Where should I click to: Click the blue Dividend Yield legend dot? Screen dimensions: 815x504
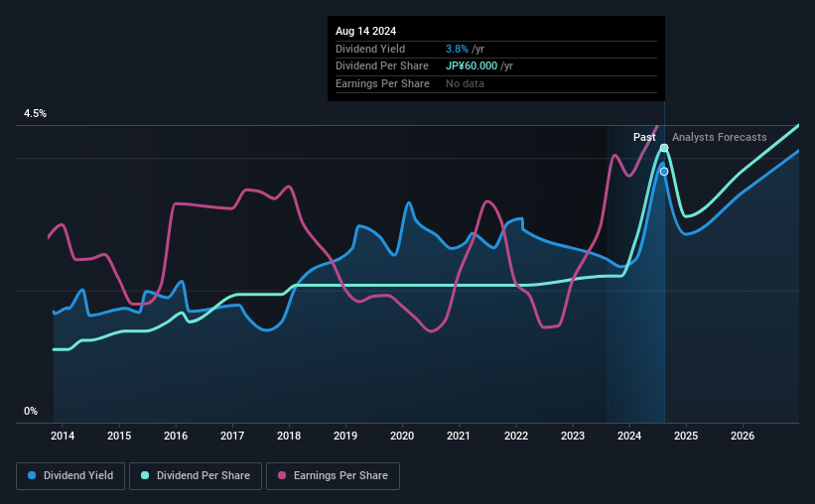[32, 475]
